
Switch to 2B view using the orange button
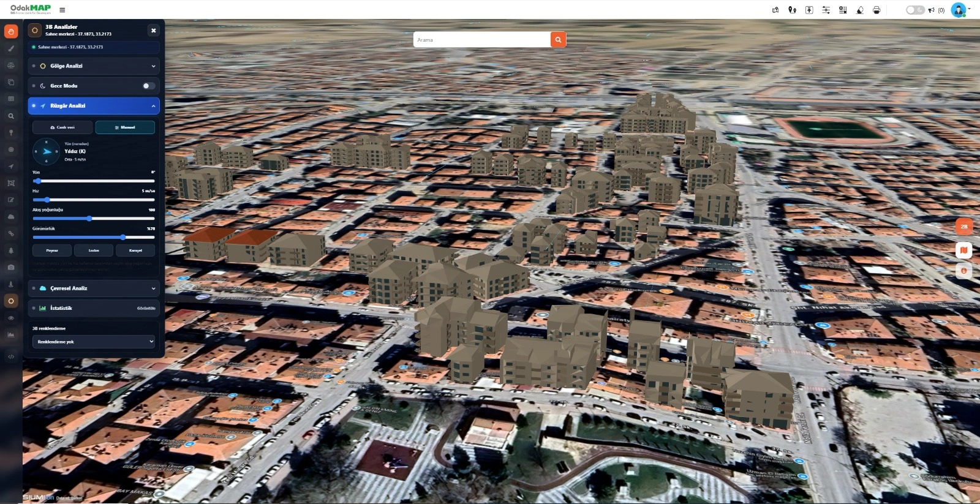click(964, 227)
